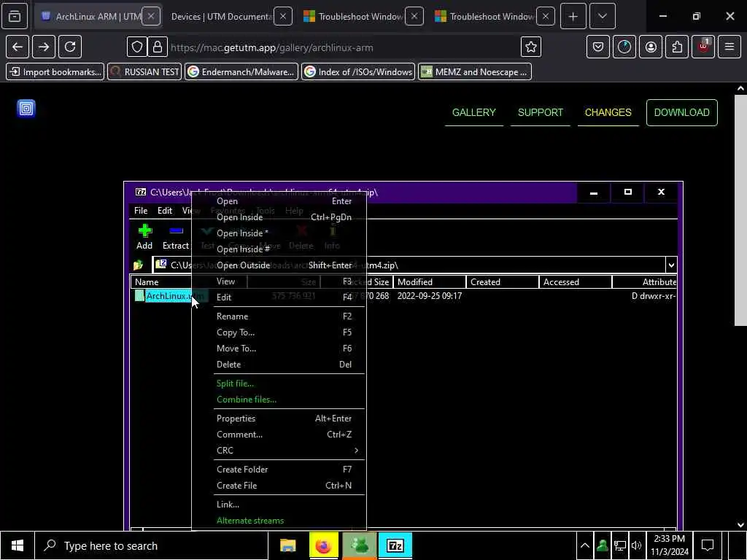Go back in browser history

(18, 47)
